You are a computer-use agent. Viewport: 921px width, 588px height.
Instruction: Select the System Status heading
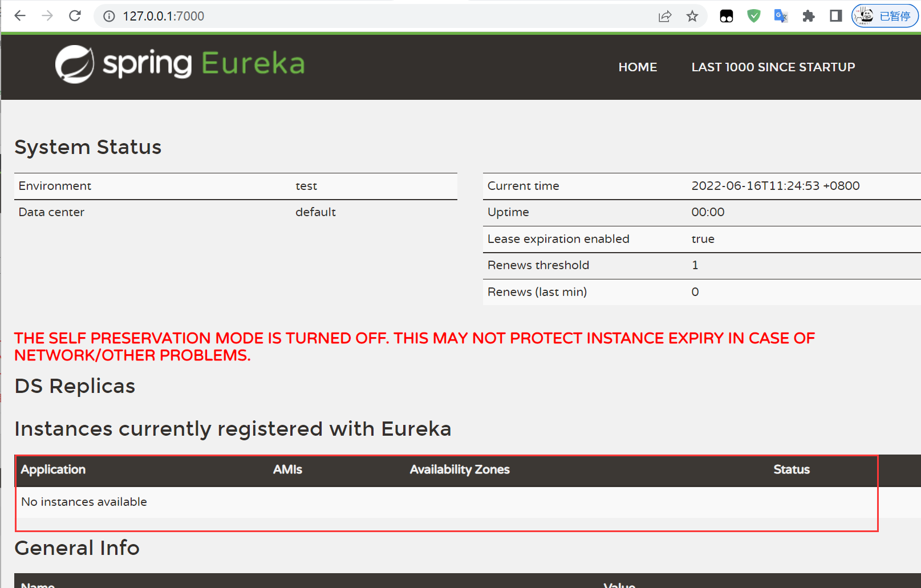click(x=88, y=147)
